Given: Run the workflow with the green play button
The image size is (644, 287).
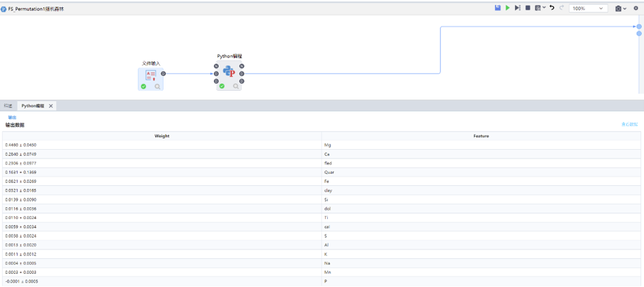Looking at the screenshot, I should (508, 8).
